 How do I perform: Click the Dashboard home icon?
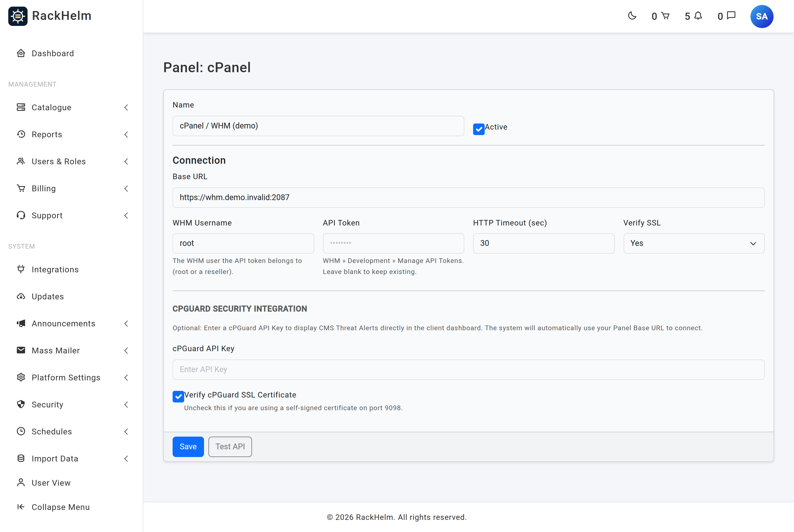pyautogui.click(x=21, y=53)
